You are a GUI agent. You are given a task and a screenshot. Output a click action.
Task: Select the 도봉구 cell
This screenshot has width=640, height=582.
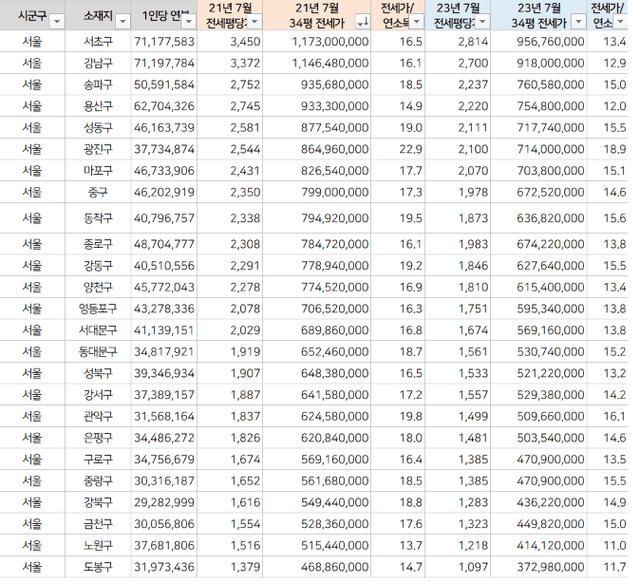pos(98,567)
